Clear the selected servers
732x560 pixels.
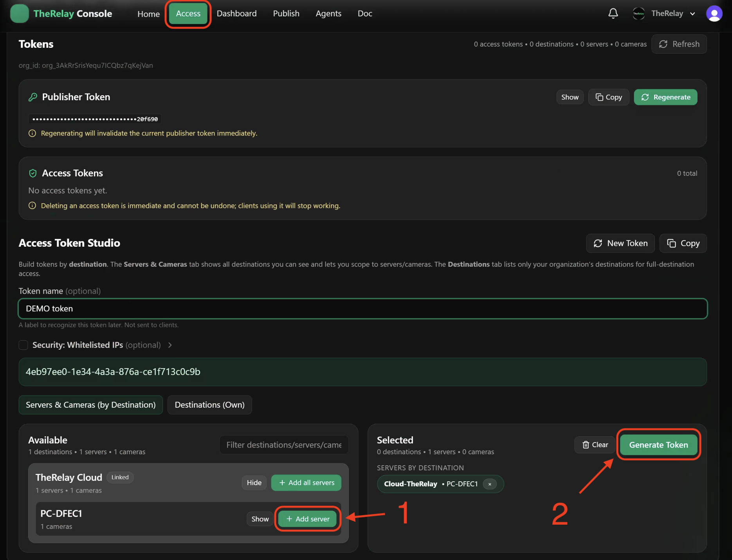595,445
